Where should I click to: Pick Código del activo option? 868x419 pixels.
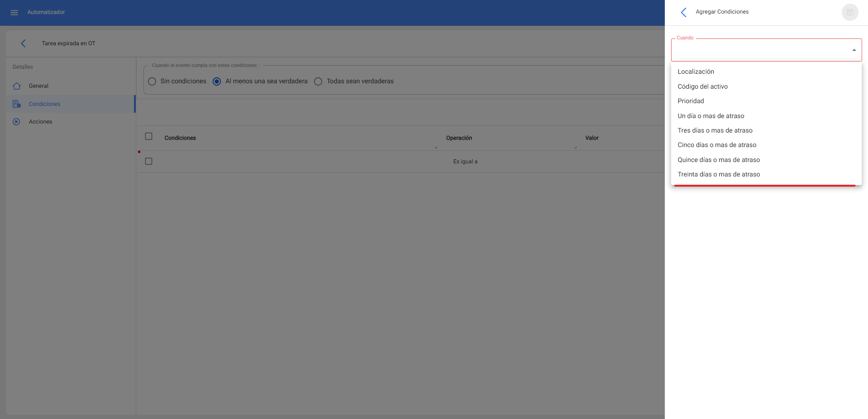click(702, 86)
